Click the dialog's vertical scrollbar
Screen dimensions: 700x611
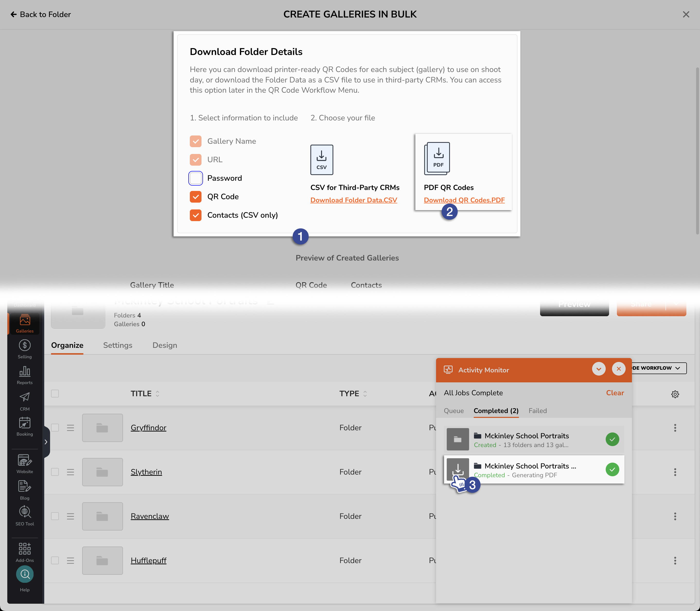(x=697, y=151)
